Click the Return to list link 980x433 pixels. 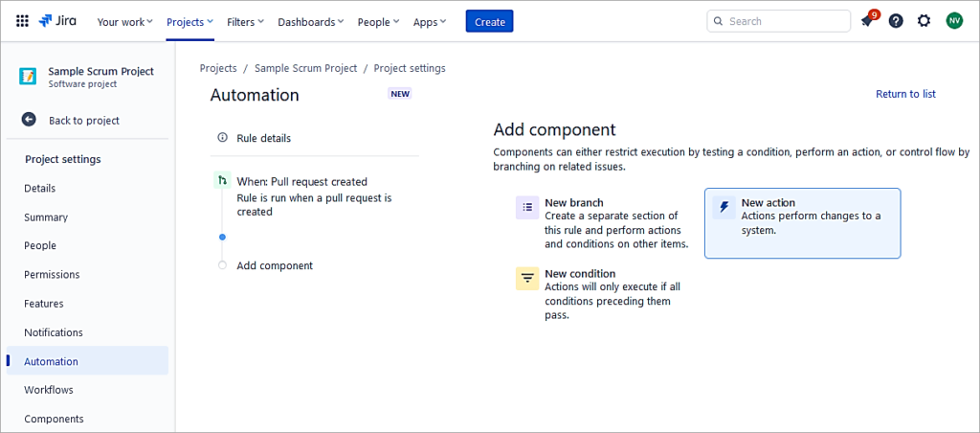[x=905, y=94]
